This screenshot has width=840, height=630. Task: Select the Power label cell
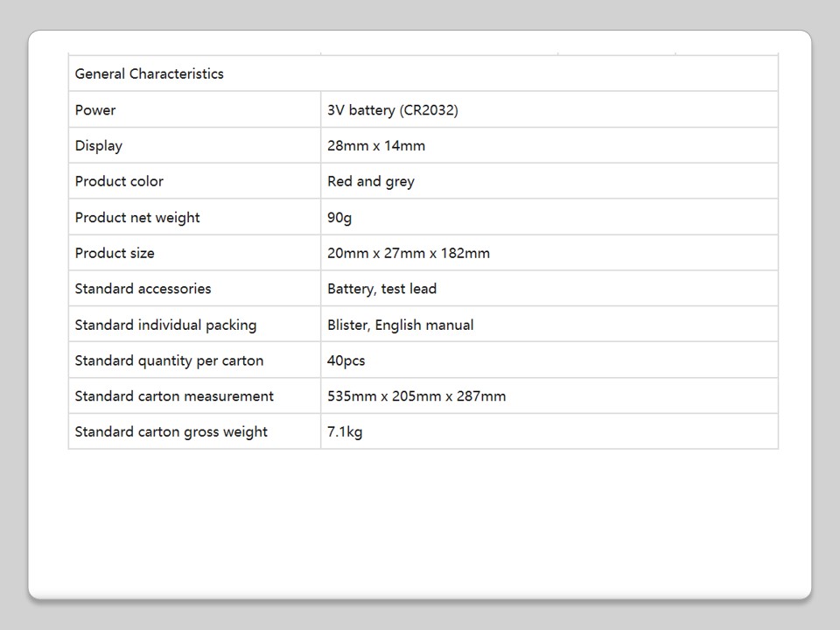click(x=95, y=110)
